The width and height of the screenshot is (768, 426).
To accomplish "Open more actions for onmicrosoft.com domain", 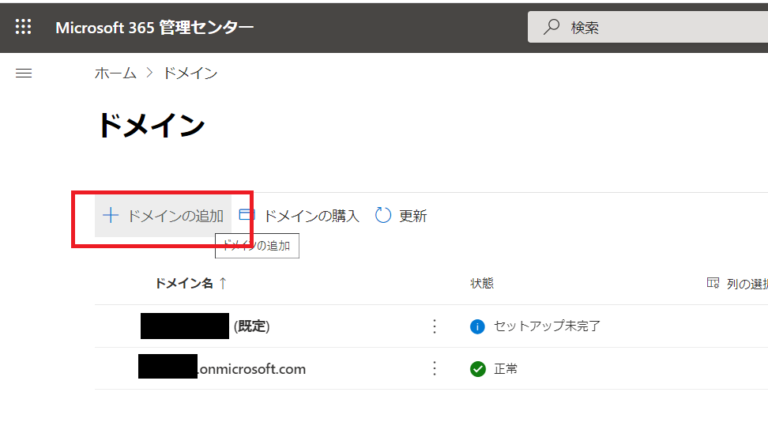I will (434, 369).
